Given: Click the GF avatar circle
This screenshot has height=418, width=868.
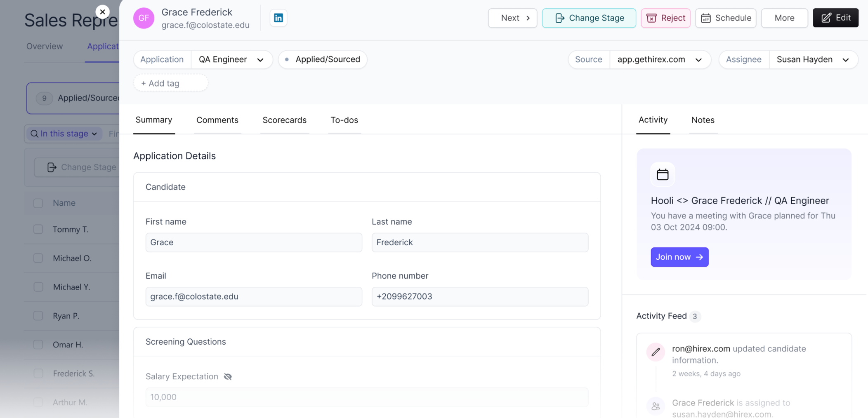Looking at the screenshot, I should point(144,18).
